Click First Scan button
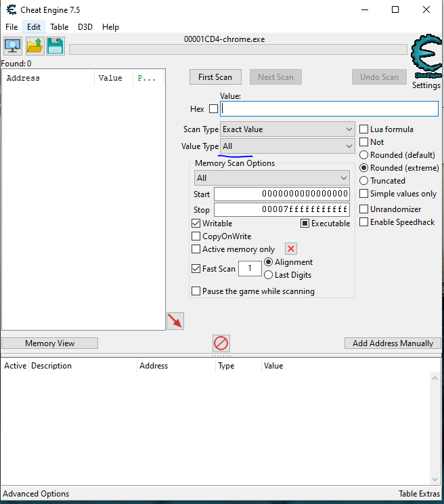Image resolution: width=444 pixels, height=504 pixels. (x=215, y=77)
